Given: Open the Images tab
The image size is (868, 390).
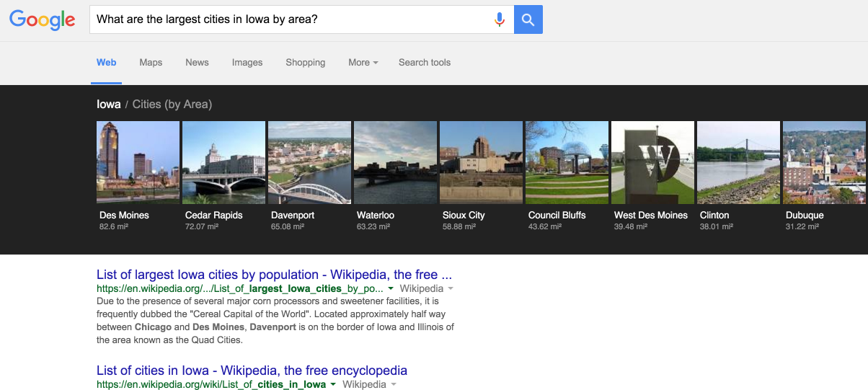Looking at the screenshot, I should [247, 63].
